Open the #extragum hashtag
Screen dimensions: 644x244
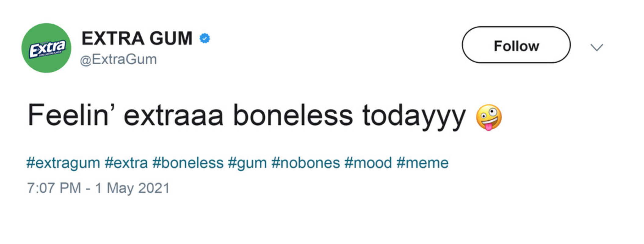[63, 163]
